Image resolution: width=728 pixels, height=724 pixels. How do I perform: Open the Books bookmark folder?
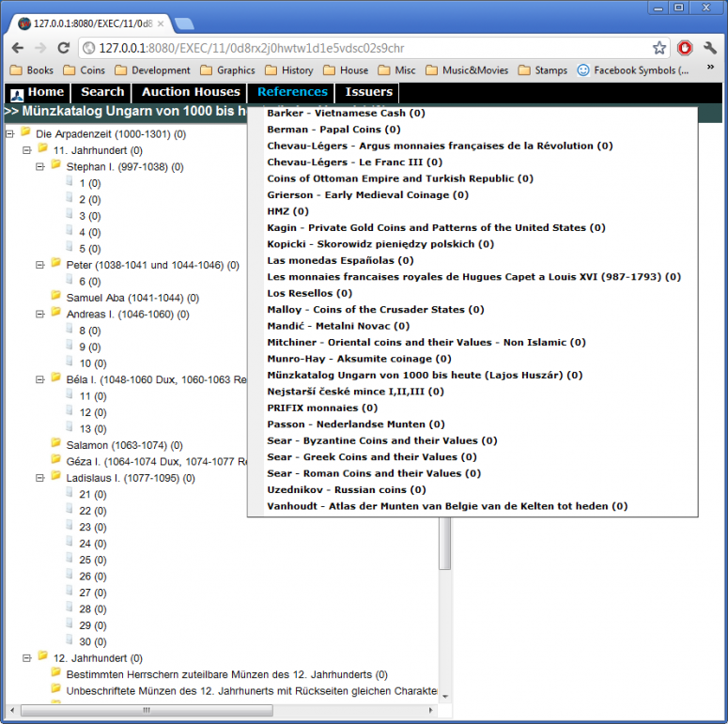point(32,70)
